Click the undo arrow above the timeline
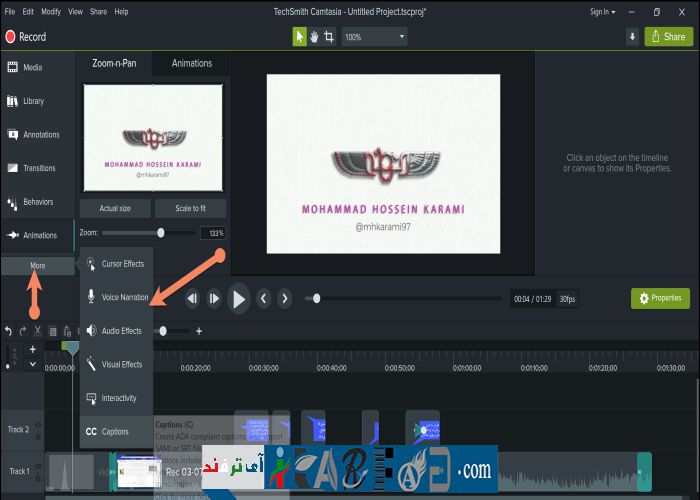700x500 pixels. (8, 331)
